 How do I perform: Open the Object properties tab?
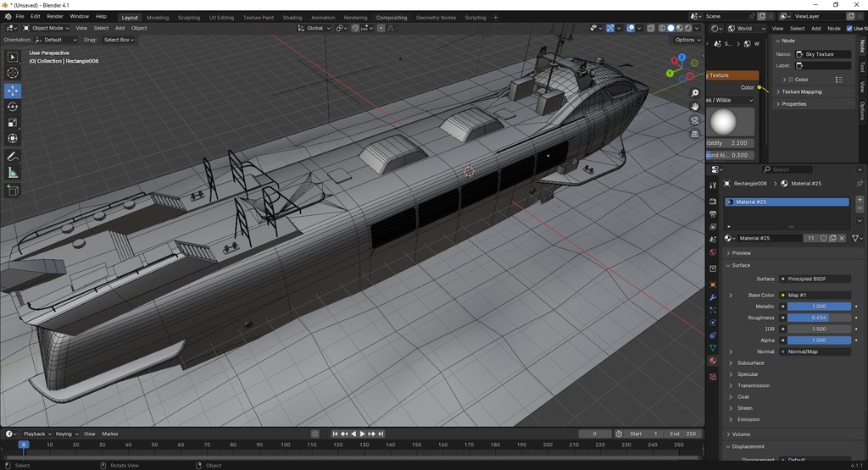pyautogui.click(x=713, y=285)
